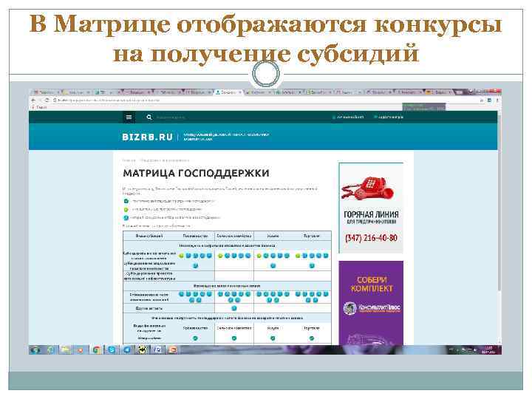Click the magnifier search icon in site header
532x399 pixels.
[149, 117]
